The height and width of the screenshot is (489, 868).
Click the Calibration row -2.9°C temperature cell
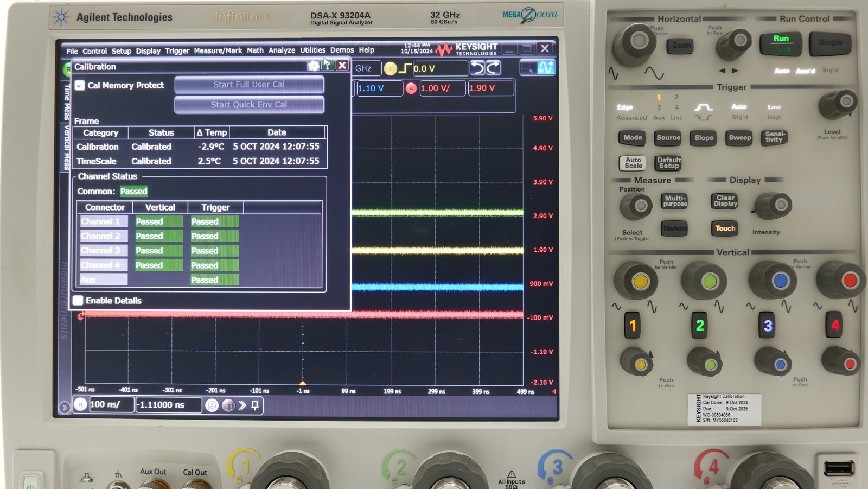coord(210,147)
